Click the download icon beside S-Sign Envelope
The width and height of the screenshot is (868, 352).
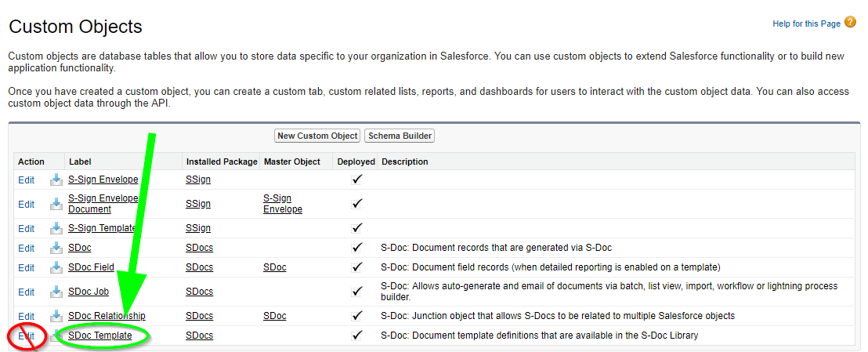point(56,180)
